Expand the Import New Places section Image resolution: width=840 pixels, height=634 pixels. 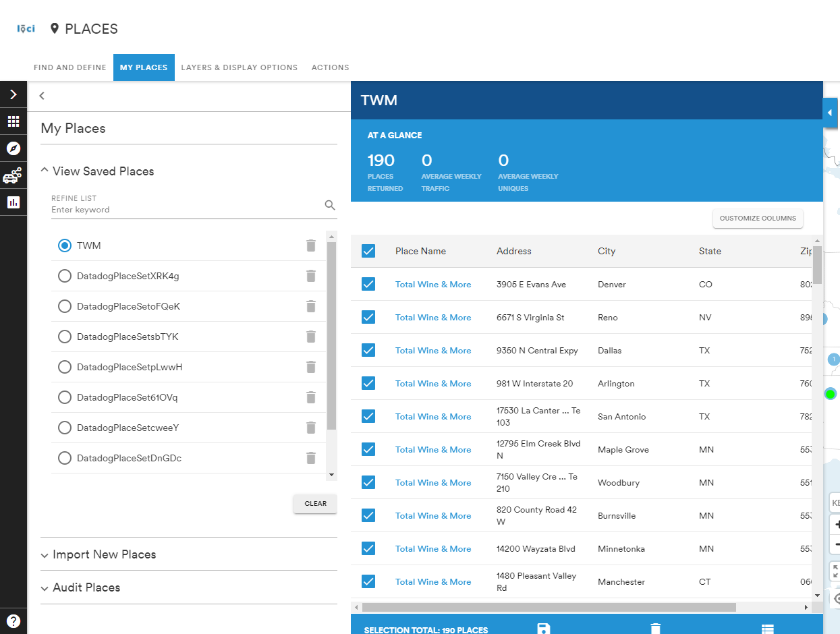coord(99,554)
